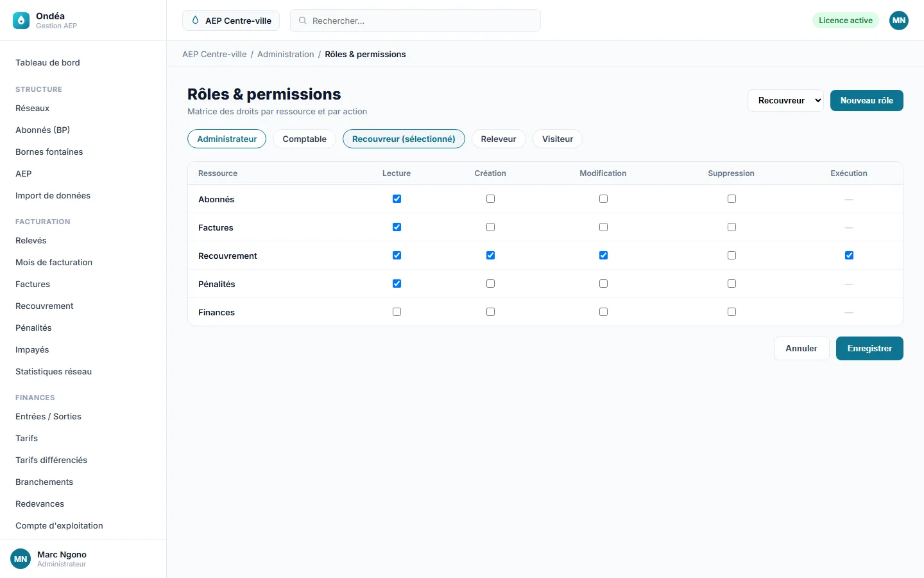Enable Modification for Abonnés
924x578 pixels.
pyautogui.click(x=603, y=199)
